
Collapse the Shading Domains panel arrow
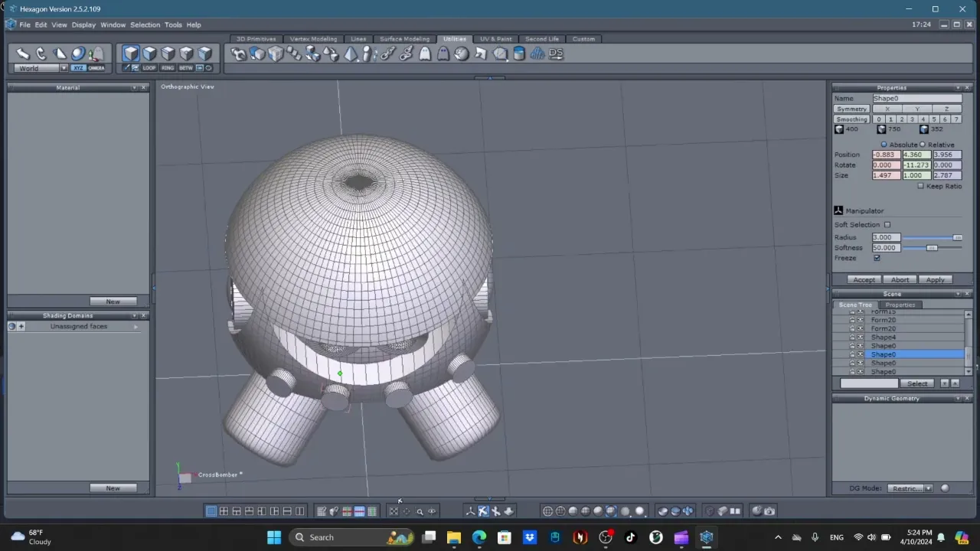pos(135,315)
